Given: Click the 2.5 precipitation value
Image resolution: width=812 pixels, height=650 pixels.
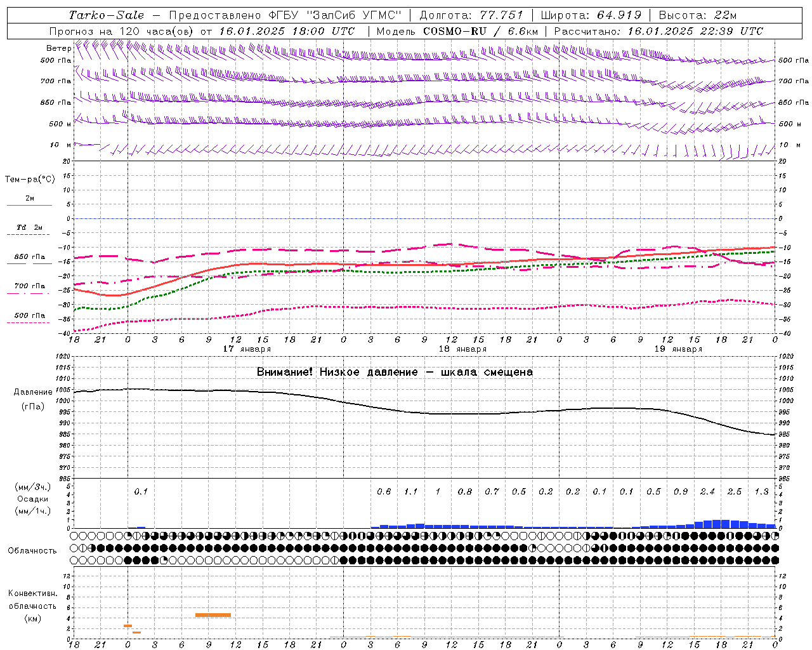Looking at the screenshot, I should (735, 492).
